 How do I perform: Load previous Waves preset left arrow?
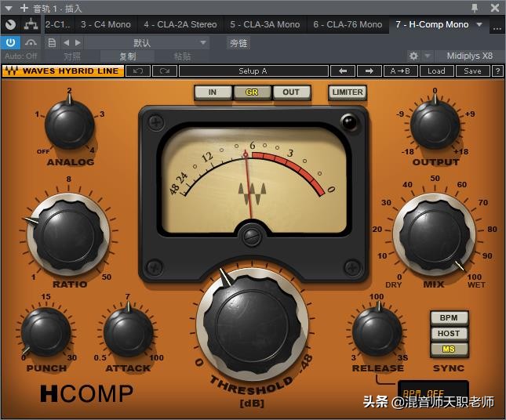click(343, 71)
